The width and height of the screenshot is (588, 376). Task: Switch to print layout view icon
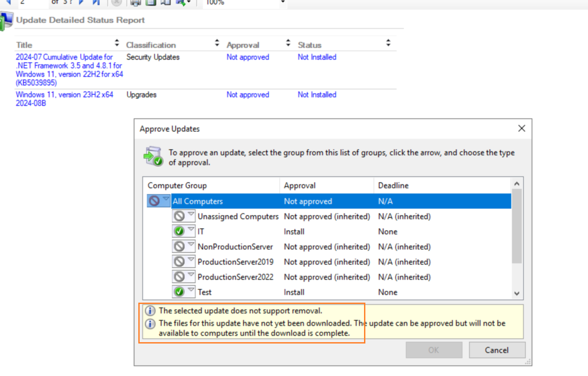(x=151, y=2)
